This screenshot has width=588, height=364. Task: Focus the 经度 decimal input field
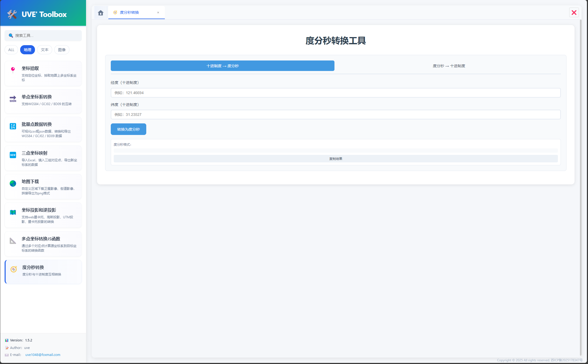point(336,93)
